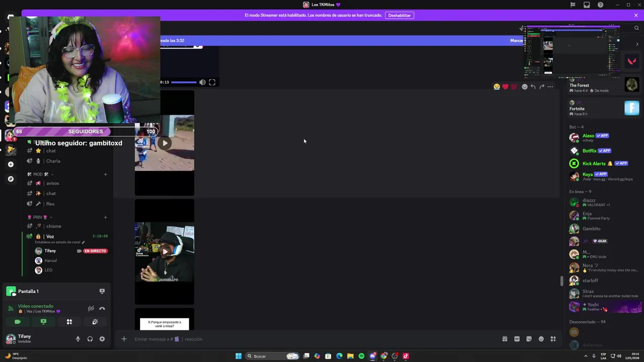Enter fullscreen on the top video
Screen dimensions: 644x362
(x=212, y=82)
